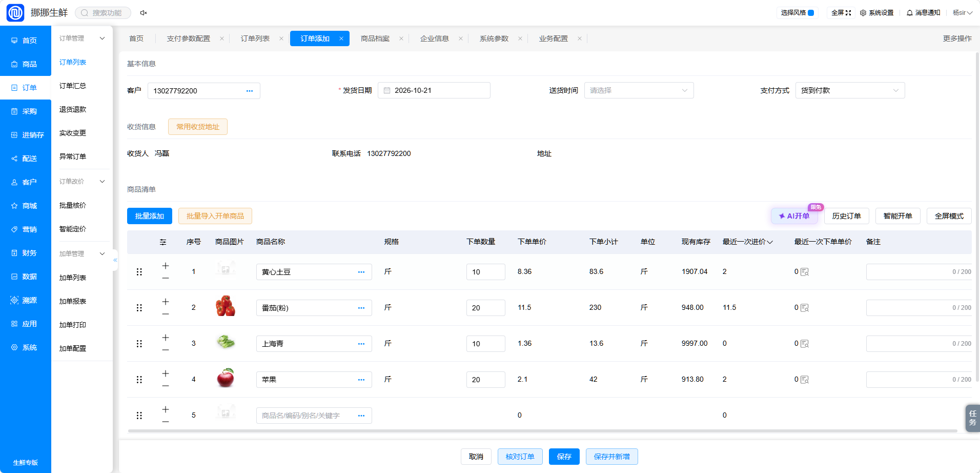Click drag handle for row 1
The height and width of the screenshot is (473, 980).
point(139,272)
